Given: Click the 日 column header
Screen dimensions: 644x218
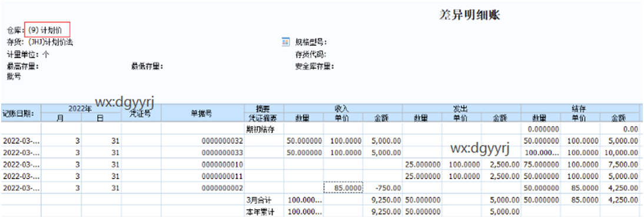Looking at the screenshot, I should [101, 118].
